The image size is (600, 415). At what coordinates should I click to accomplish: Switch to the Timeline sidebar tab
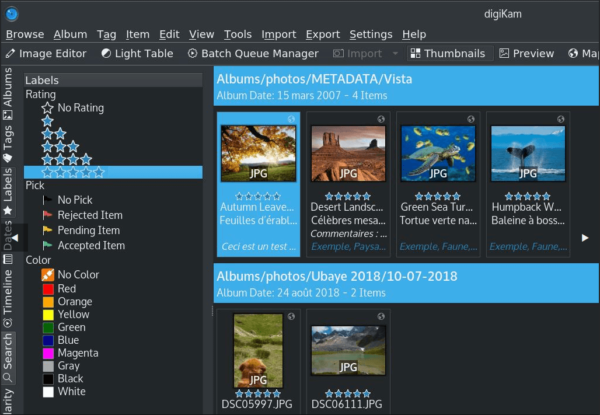(x=8, y=298)
